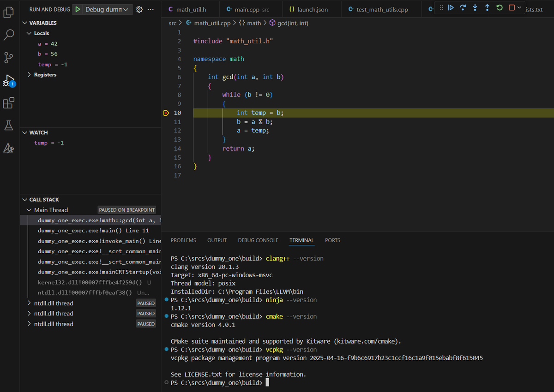Open the Testing flask view
The image size is (554, 392).
click(x=9, y=125)
